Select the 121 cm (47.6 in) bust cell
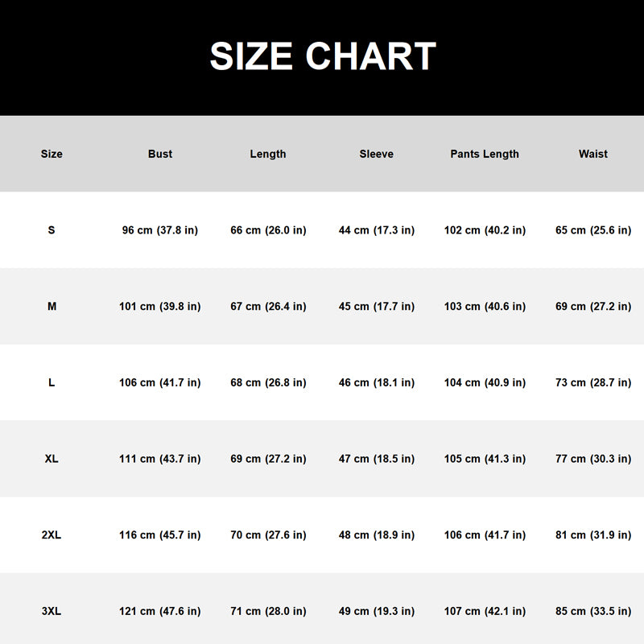This screenshot has height=644, width=644. [x=160, y=612]
